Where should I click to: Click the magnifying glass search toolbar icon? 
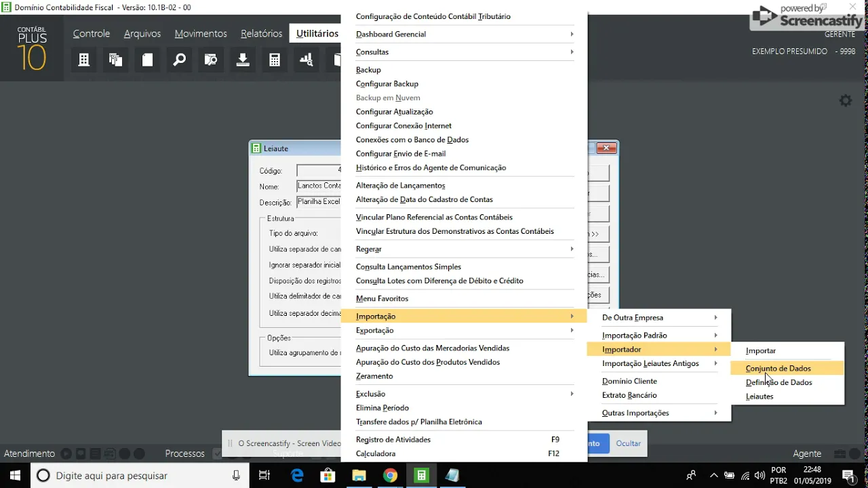(179, 60)
